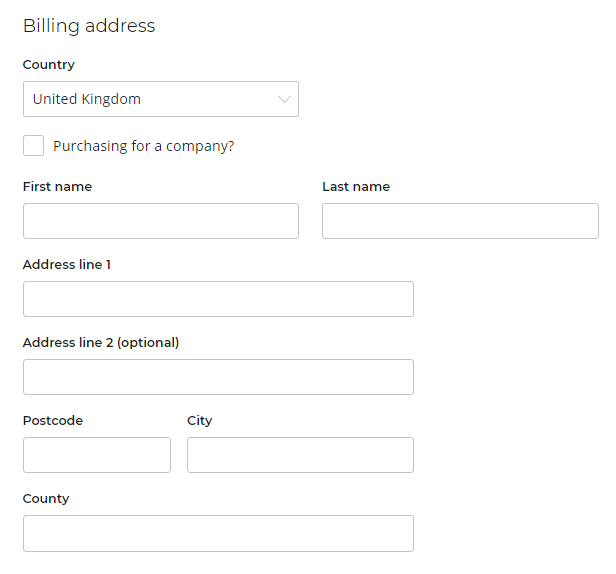
Task: Click into the Last name field
Action: pos(460,221)
